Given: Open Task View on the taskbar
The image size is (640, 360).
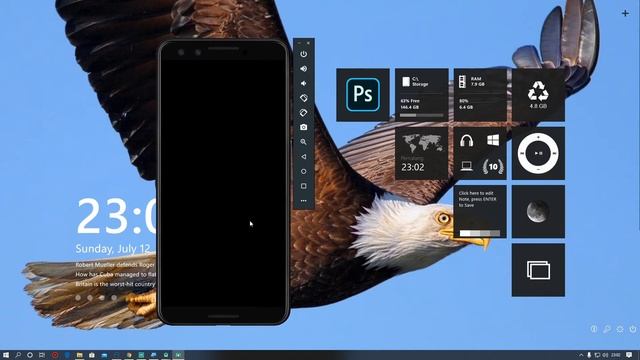Looking at the screenshot, I should pos(42,355).
